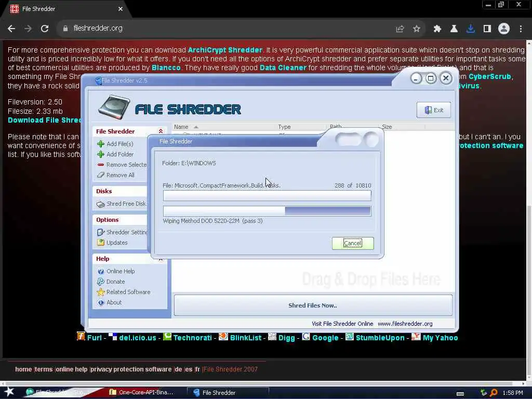Click the PayPal Donate icon
532x399 pixels.
point(101,282)
